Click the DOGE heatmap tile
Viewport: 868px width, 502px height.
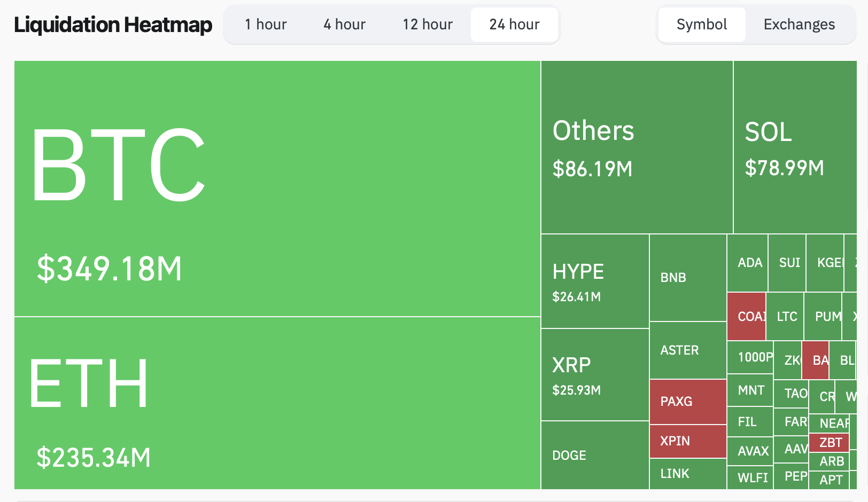(595, 455)
